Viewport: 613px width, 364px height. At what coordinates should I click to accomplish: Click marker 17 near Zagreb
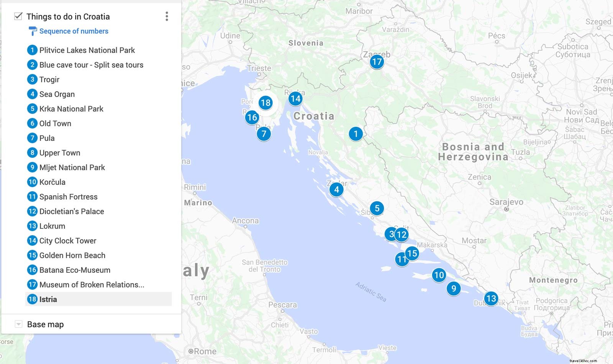(x=376, y=61)
